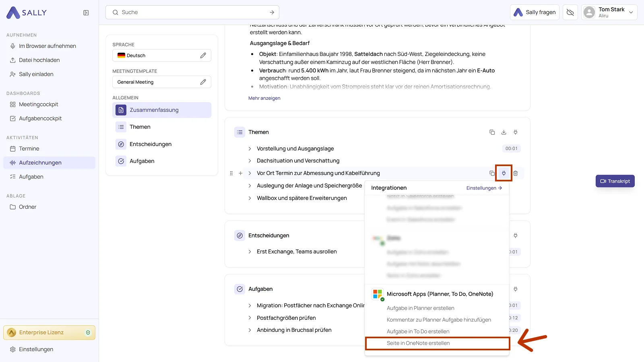644x362 pixels.
Task: Add item with plus beside Vor Ort Termin
Action: click(x=241, y=173)
